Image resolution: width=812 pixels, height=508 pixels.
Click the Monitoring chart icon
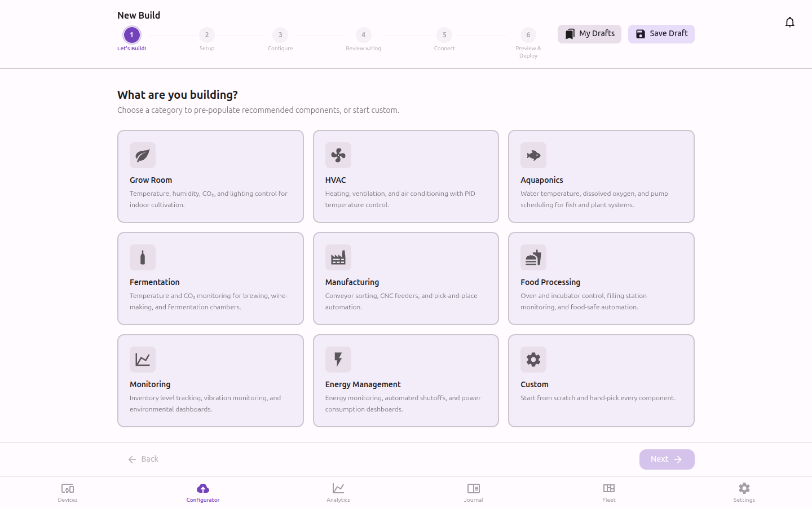click(143, 360)
